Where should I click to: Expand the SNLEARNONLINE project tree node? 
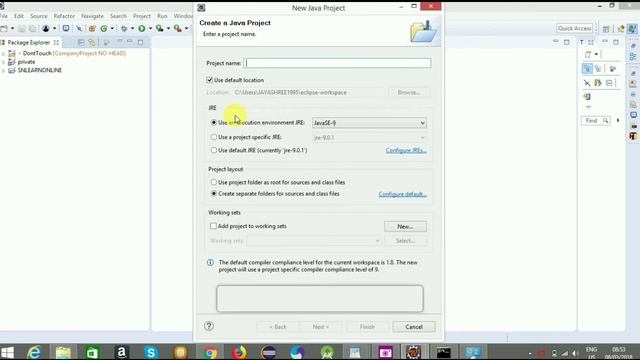[x=3, y=71]
